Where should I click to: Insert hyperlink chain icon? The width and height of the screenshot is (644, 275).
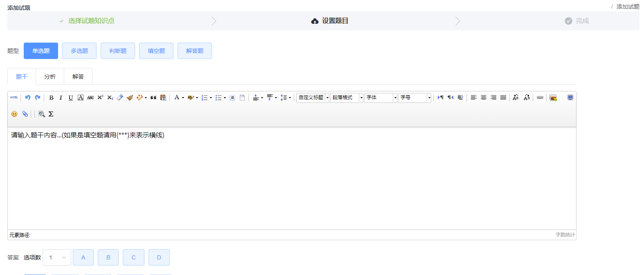pyautogui.click(x=540, y=98)
